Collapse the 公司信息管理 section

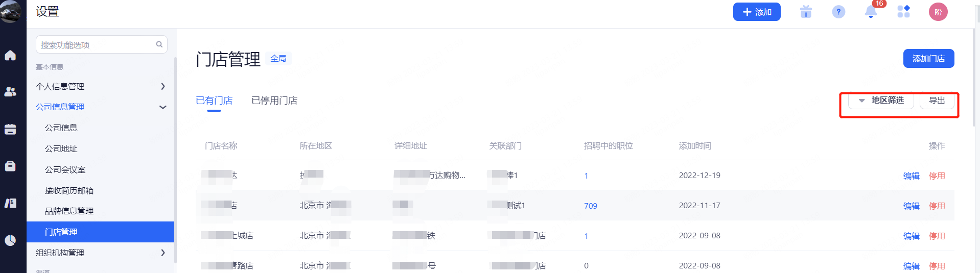[162, 107]
